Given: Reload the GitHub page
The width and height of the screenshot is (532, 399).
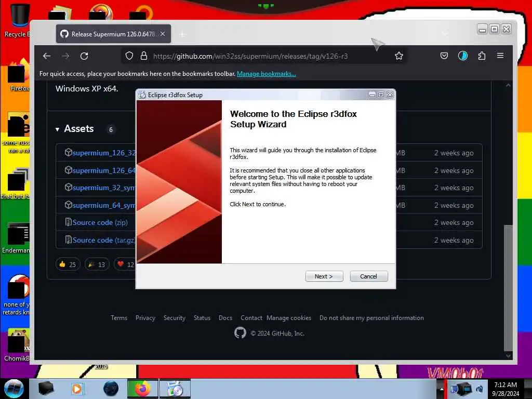Looking at the screenshot, I should (84, 56).
